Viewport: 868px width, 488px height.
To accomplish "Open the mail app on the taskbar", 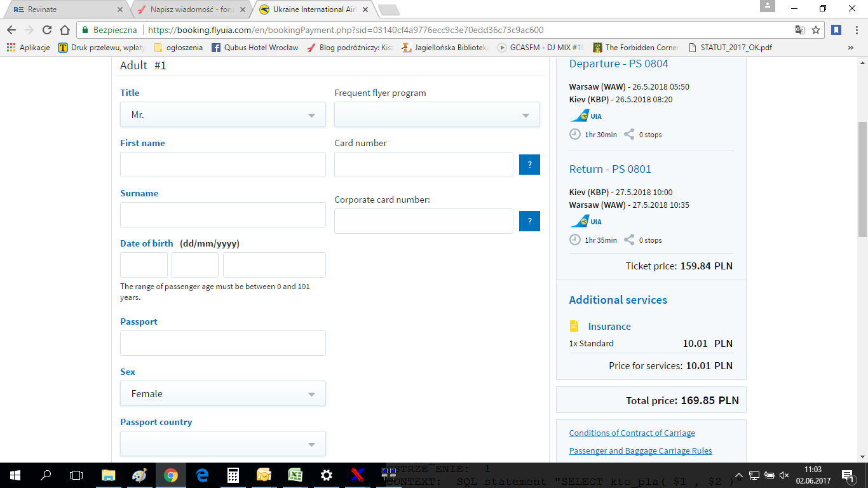I will [264, 475].
